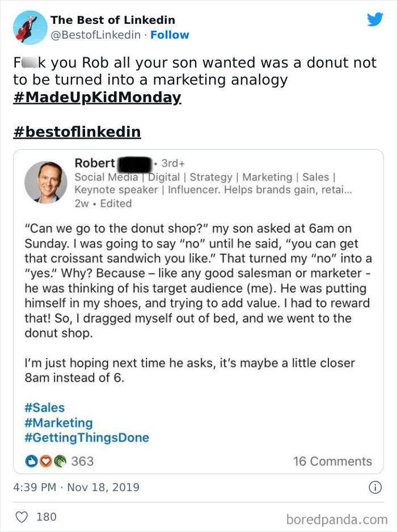Click the #Marketing hashtag
Viewport: 397px width, 532px height.
(58, 423)
